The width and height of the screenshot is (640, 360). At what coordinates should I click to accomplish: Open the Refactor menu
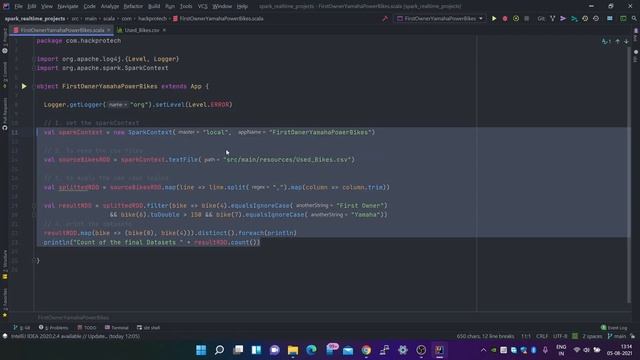tap(133, 6)
